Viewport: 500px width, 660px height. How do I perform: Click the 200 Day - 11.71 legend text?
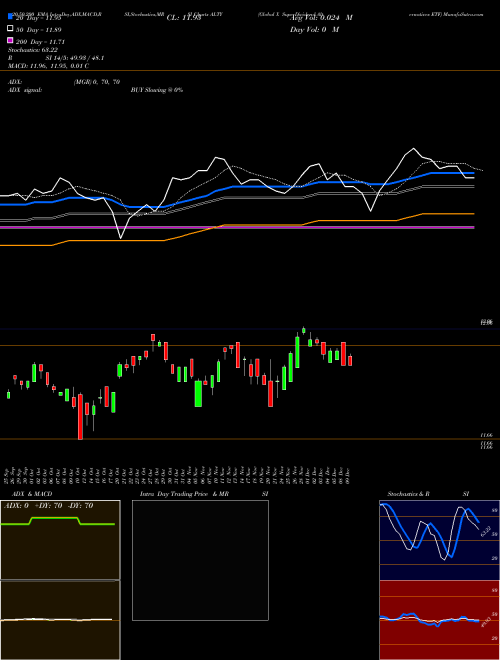coord(40,41)
